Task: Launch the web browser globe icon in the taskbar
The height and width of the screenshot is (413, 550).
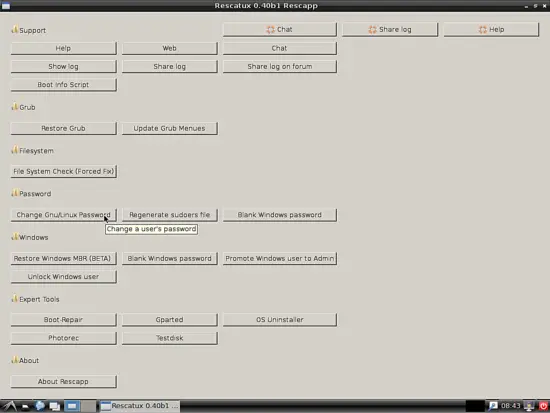Action: pos(40,406)
